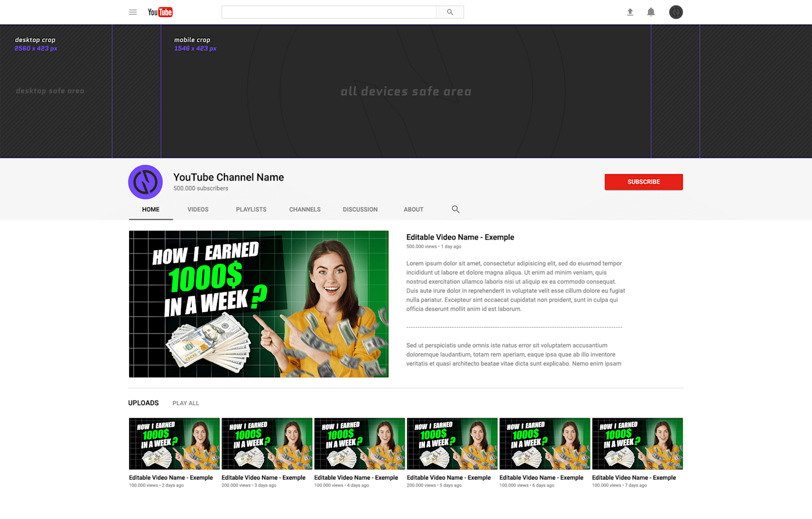Open the featured video title link

tap(460, 237)
